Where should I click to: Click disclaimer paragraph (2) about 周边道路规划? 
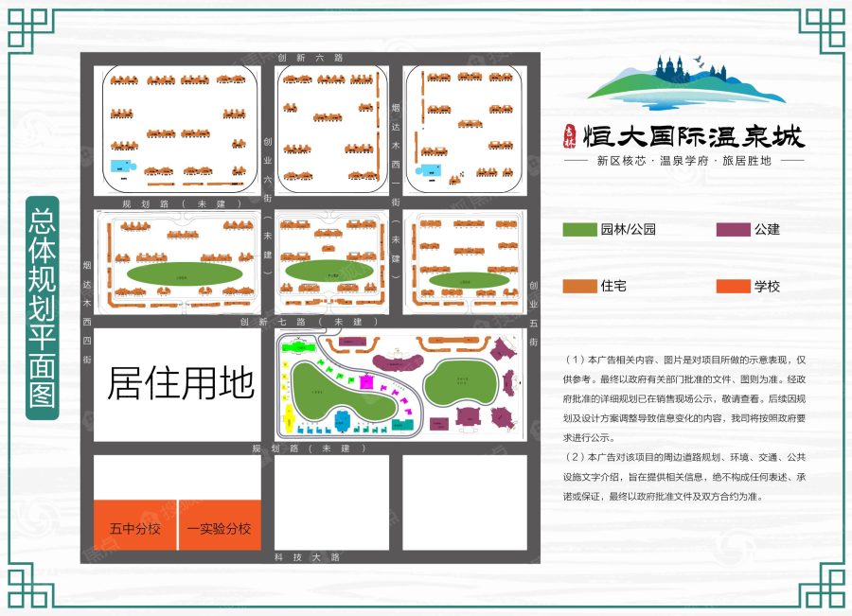(684, 476)
